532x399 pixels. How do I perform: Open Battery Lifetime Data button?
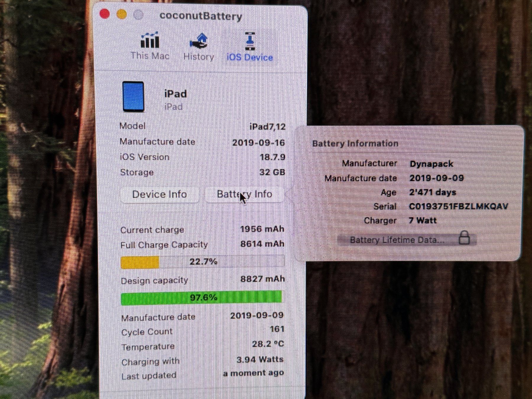407,239
